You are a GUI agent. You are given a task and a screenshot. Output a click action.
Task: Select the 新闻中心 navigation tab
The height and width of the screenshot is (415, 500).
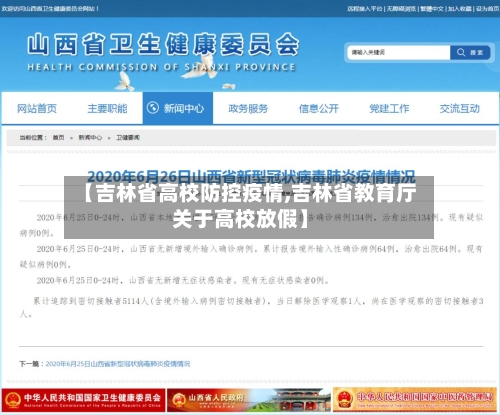pos(178,108)
